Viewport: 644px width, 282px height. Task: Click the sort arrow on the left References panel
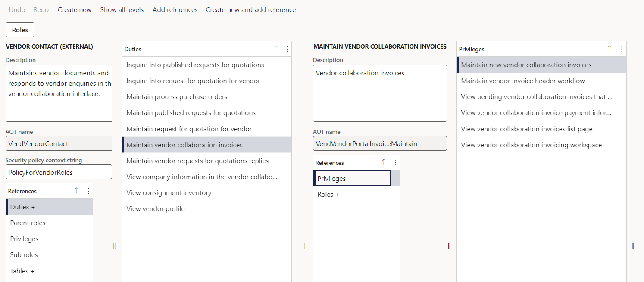point(76,190)
